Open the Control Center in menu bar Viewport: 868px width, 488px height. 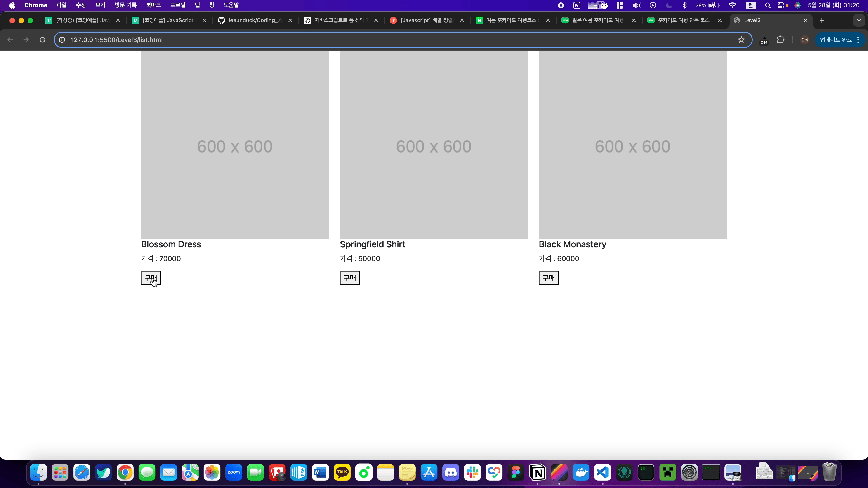click(781, 5)
